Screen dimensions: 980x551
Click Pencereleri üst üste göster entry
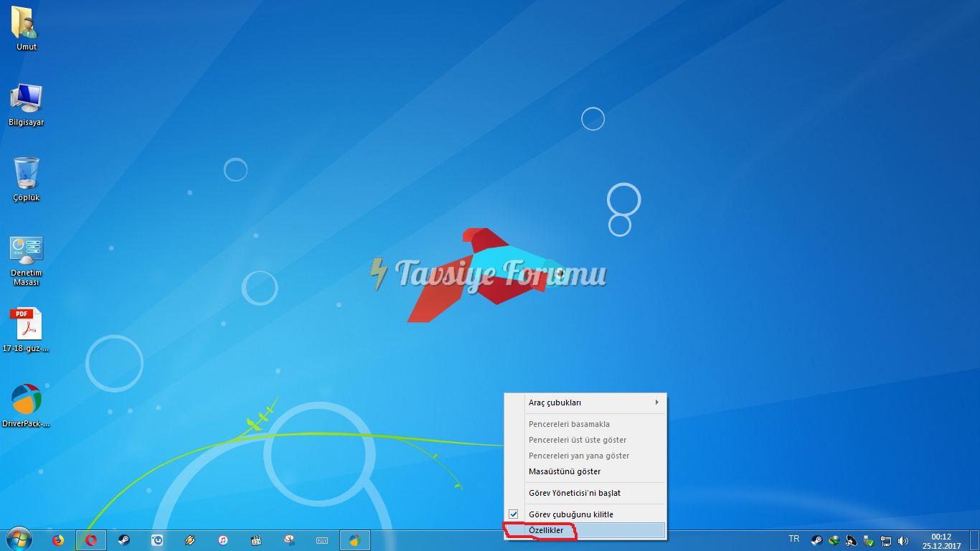click(x=585, y=440)
